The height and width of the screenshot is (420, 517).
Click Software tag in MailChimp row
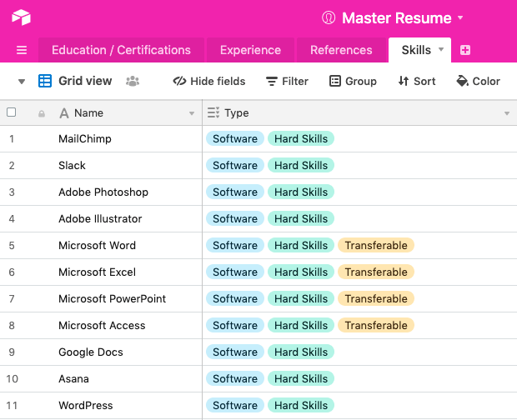tap(235, 138)
